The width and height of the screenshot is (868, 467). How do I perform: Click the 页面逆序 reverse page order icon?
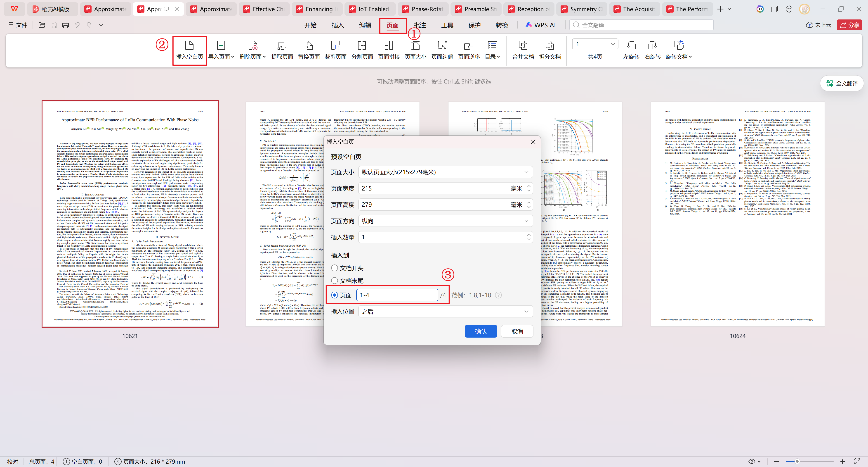[468, 45]
